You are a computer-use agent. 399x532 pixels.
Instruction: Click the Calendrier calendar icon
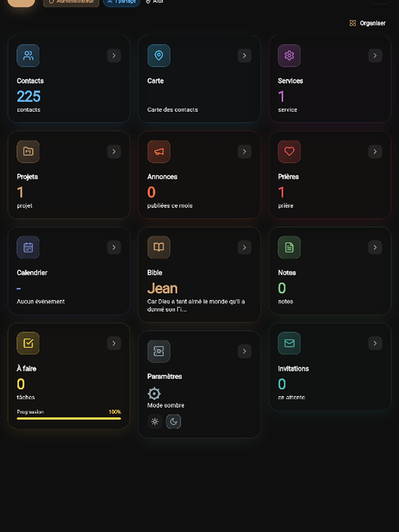[28, 247]
